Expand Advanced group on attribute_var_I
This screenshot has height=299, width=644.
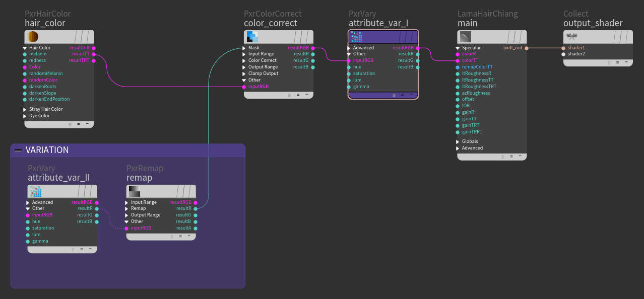coord(349,48)
